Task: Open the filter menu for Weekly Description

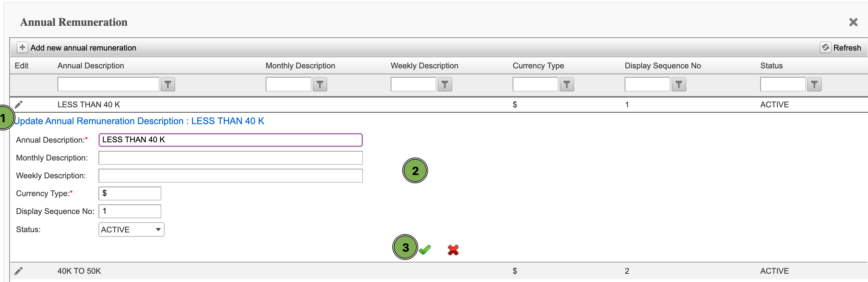Action: click(445, 85)
